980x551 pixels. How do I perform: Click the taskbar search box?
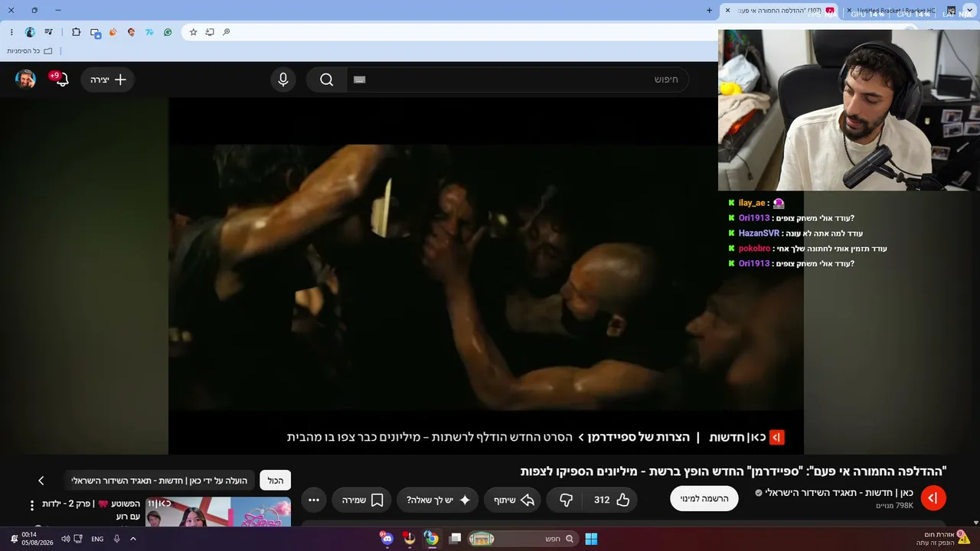click(523, 539)
